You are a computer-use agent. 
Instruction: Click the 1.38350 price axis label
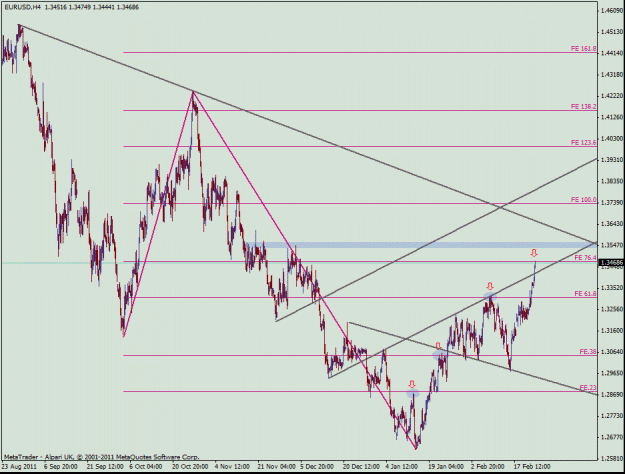(x=612, y=181)
